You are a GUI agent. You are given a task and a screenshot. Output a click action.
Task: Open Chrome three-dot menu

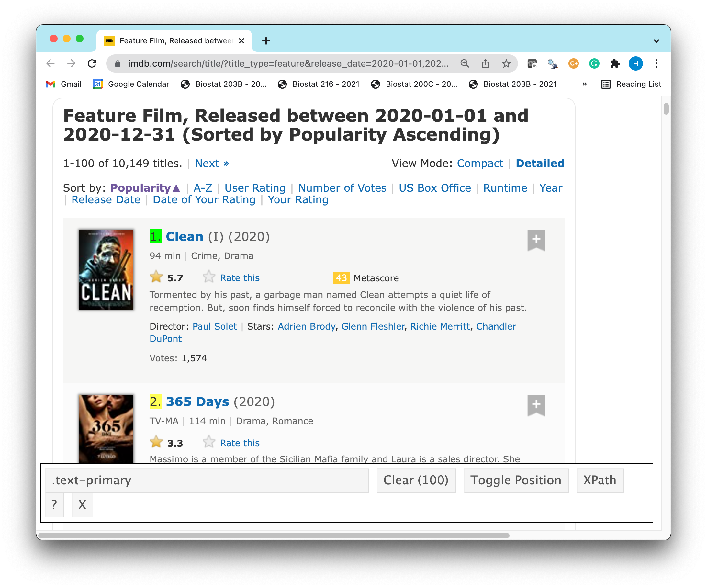[656, 63]
